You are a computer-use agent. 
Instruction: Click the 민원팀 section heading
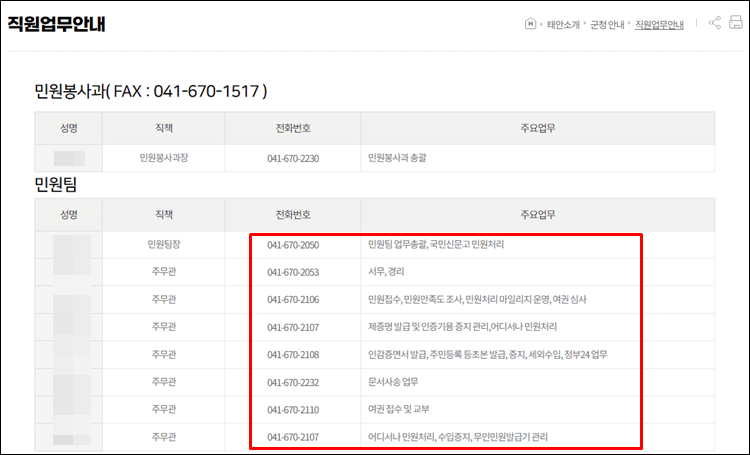55,184
